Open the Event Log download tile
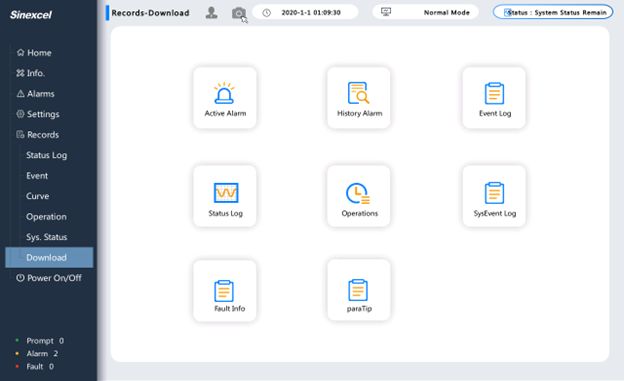The height and width of the screenshot is (381, 624). (x=494, y=98)
